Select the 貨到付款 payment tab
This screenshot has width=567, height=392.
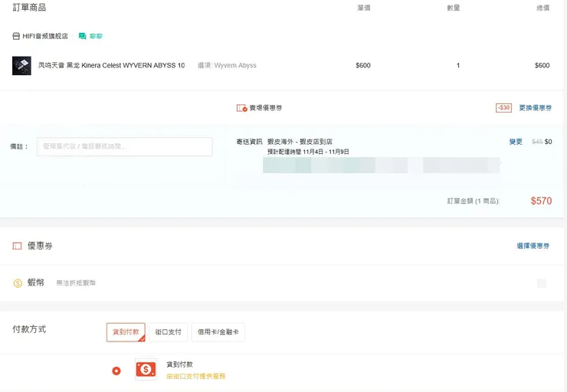coord(126,332)
